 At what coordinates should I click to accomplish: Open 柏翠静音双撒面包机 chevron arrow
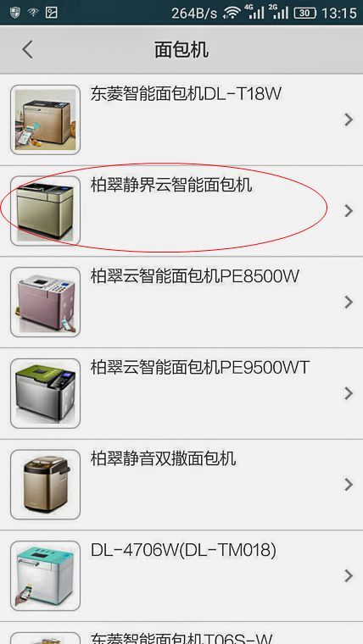click(349, 484)
